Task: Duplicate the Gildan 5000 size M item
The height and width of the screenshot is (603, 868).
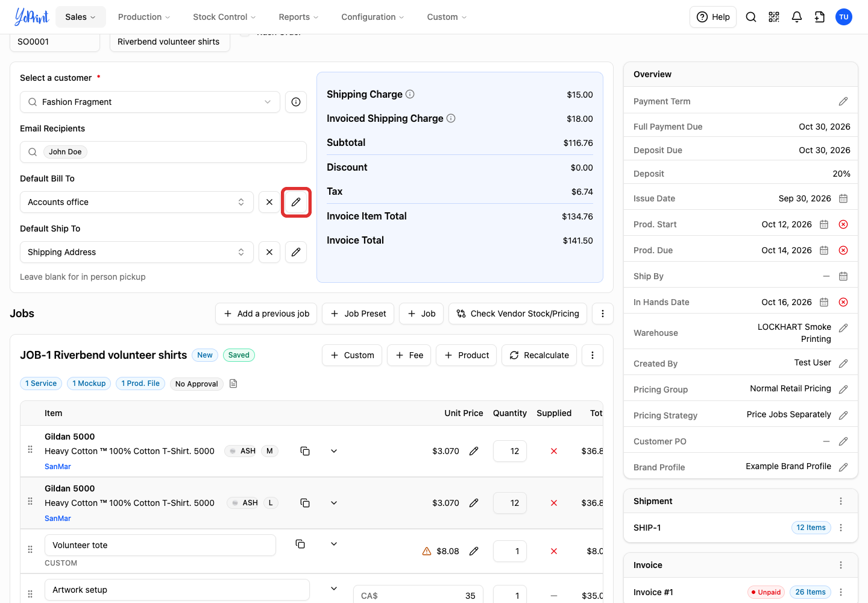Action: (x=305, y=451)
